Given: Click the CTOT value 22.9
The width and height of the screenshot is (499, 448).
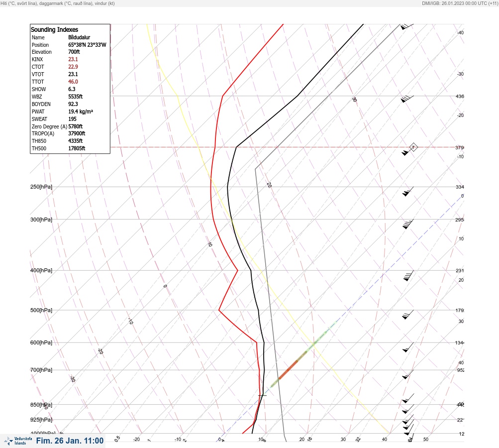Looking at the screenshot, I should (73, 67).
